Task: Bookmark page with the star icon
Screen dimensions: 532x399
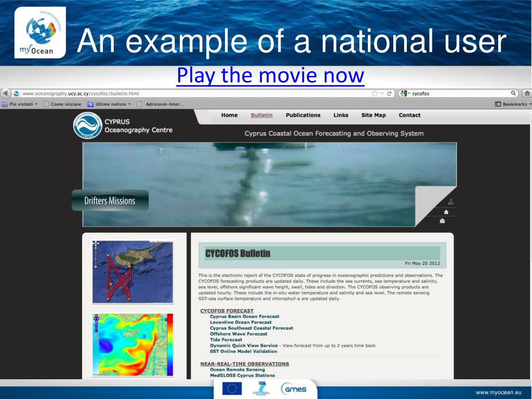Action: [x=375, y=94]
